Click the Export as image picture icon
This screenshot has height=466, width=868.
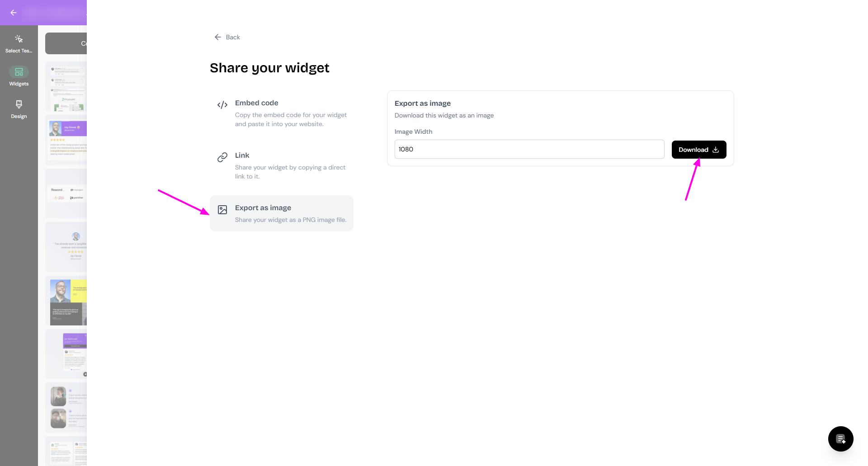coord(222,210)
